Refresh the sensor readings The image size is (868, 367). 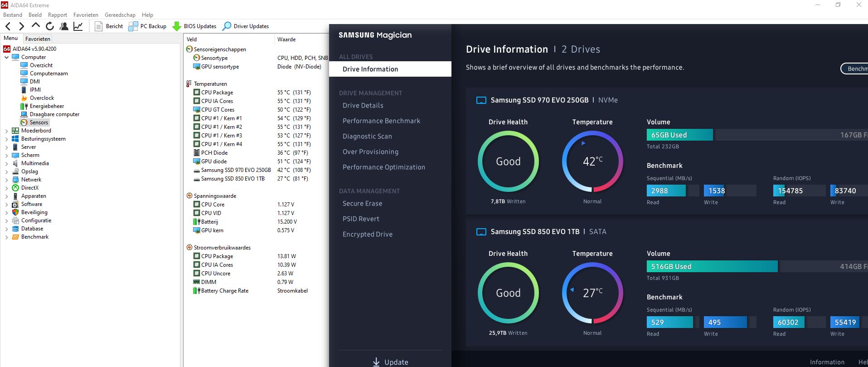point(50,26)
